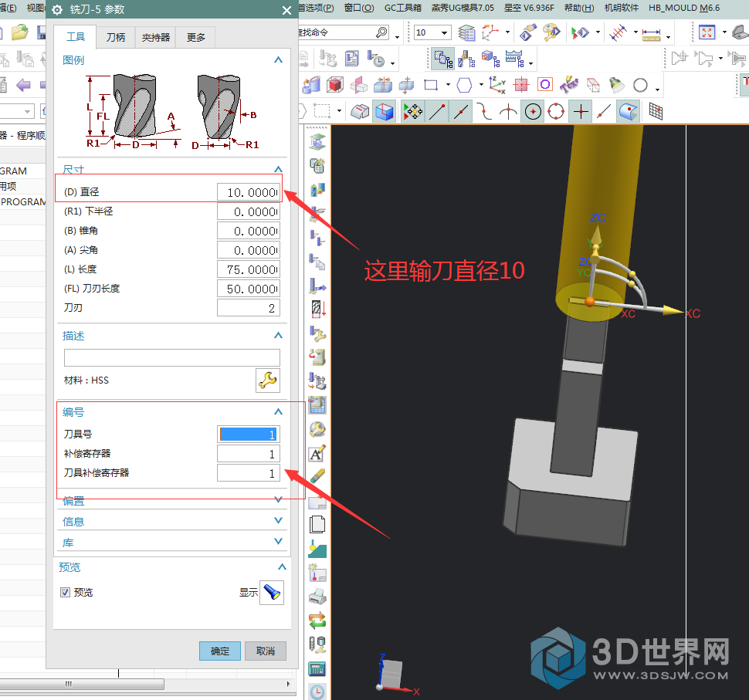Toggle quadrant point snap
Image resolution: width=749 pixels, height=700 pixels.
[x=557, y=112]
